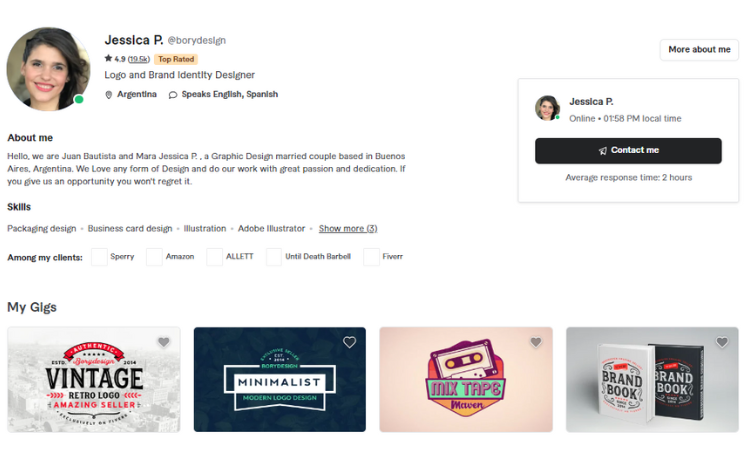
Task: Click heart icon on Brand Book gig
Action: click(x=722, y=342)
